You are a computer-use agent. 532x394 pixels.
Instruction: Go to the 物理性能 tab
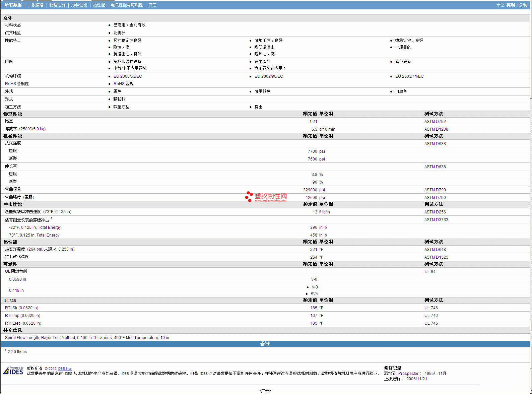tap(57, 5)
